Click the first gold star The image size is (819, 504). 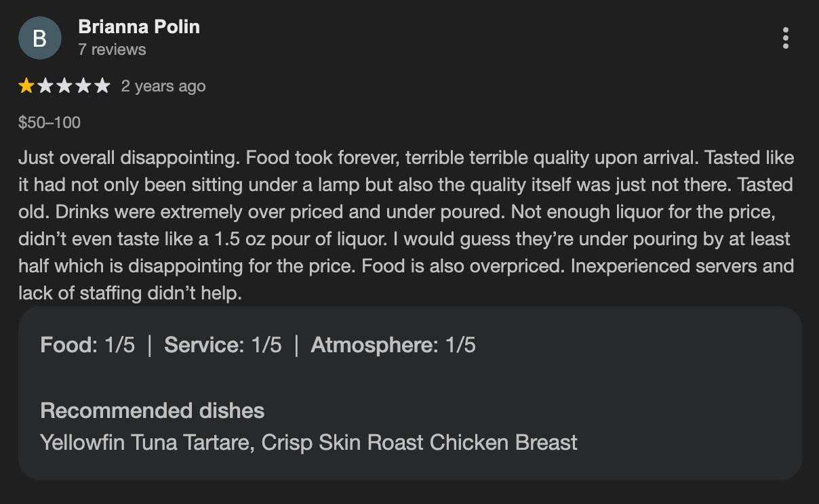26,86
